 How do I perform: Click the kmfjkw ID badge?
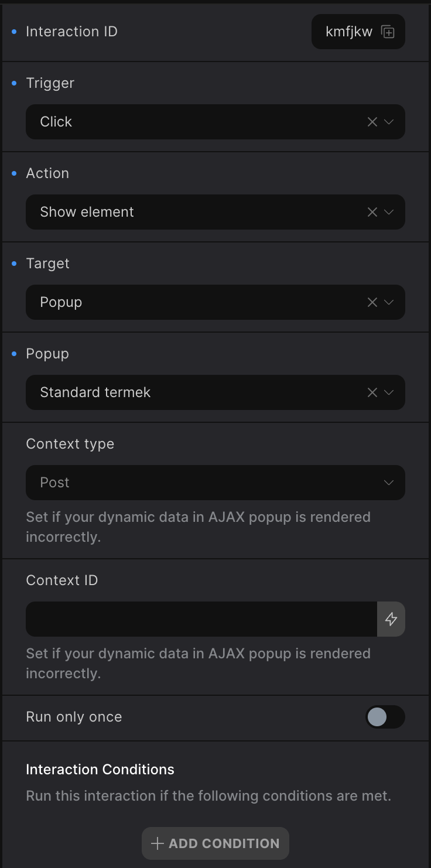[x=349, y=32]
